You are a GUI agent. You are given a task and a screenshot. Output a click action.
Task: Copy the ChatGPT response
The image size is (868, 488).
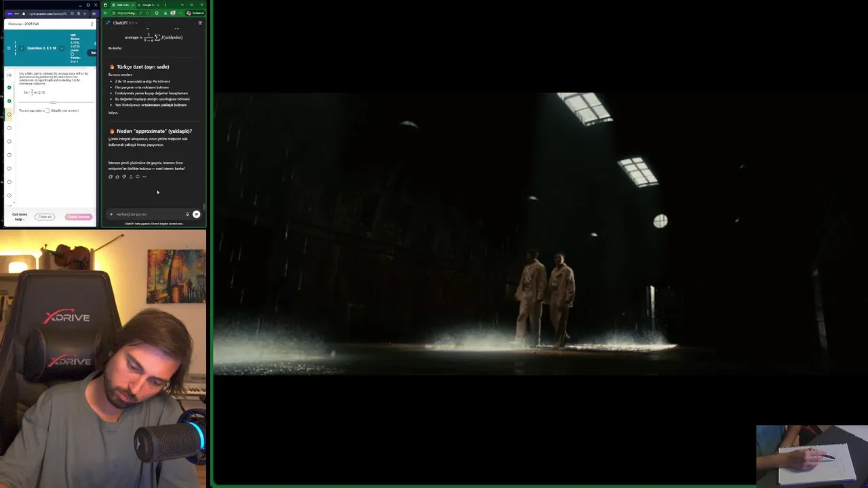pos(111,177)
